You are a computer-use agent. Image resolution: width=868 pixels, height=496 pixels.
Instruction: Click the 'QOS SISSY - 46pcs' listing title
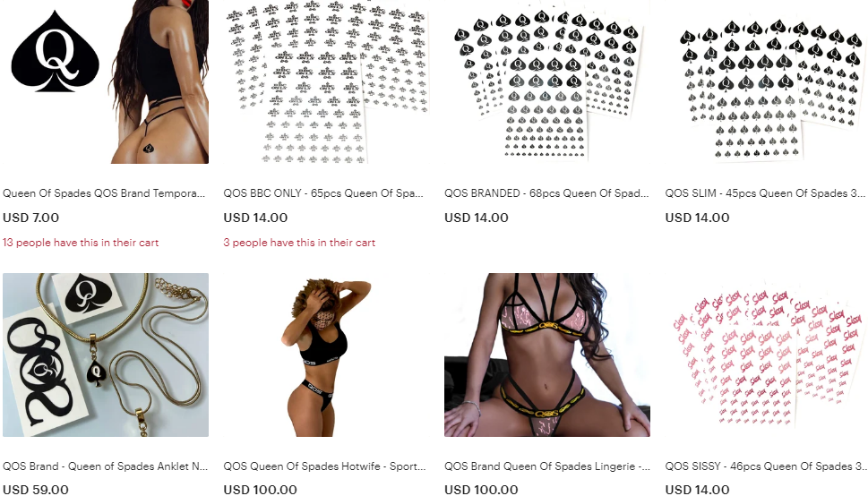point(765,466)
